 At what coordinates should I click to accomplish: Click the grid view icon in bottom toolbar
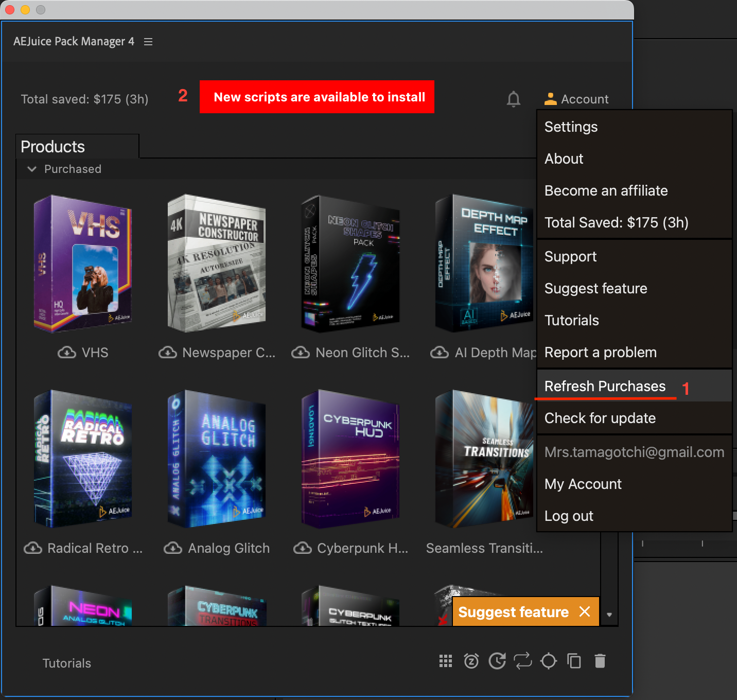(446, 661)
